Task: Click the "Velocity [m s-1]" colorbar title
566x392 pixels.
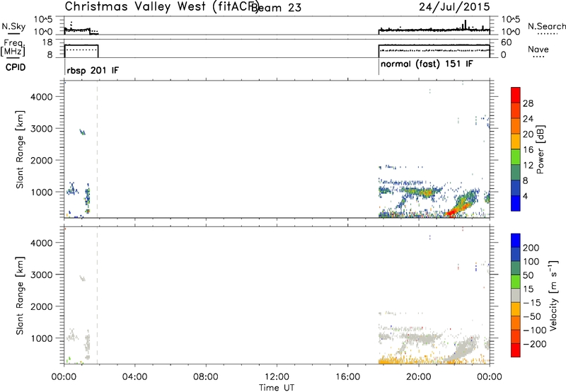Action: coord(553,295)
